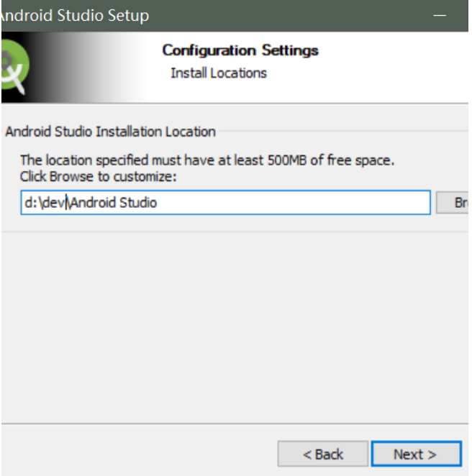Focus the installation path input field
This screenshot has width=472, height=476.
225,203
